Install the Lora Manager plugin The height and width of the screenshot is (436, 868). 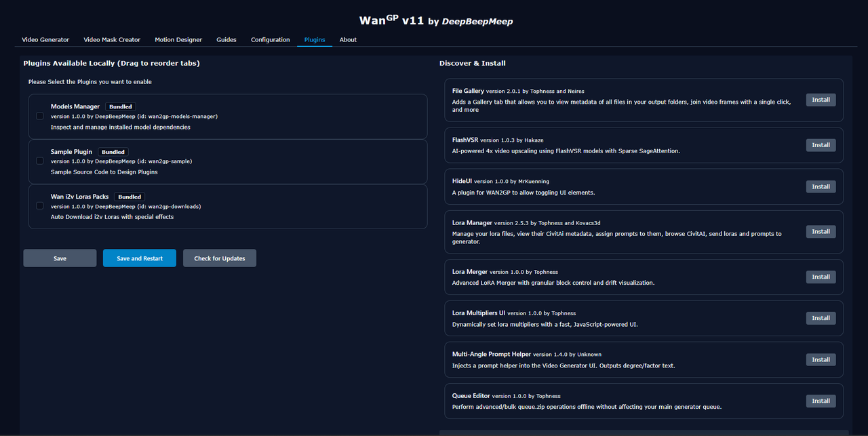[821, 232]
